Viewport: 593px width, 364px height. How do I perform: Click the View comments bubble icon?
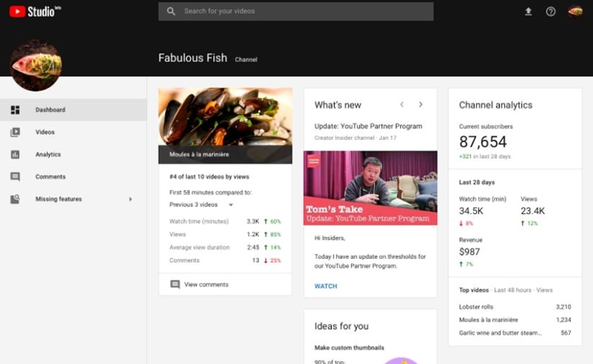click(x=175, y=284)
